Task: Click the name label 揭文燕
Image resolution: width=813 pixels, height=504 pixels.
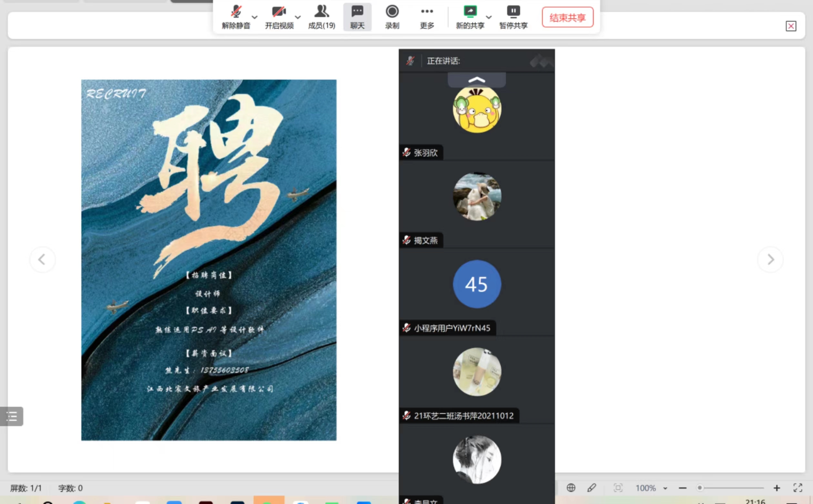Action: [x=426, y=240]
